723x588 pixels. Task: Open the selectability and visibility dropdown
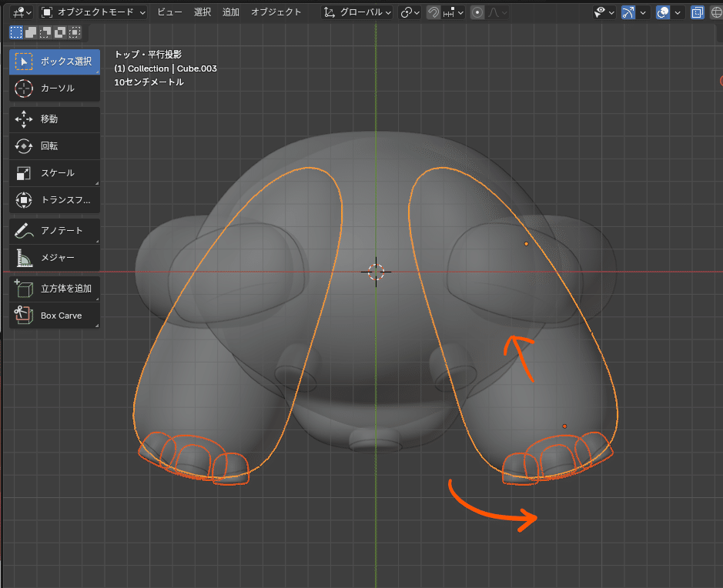604,12
